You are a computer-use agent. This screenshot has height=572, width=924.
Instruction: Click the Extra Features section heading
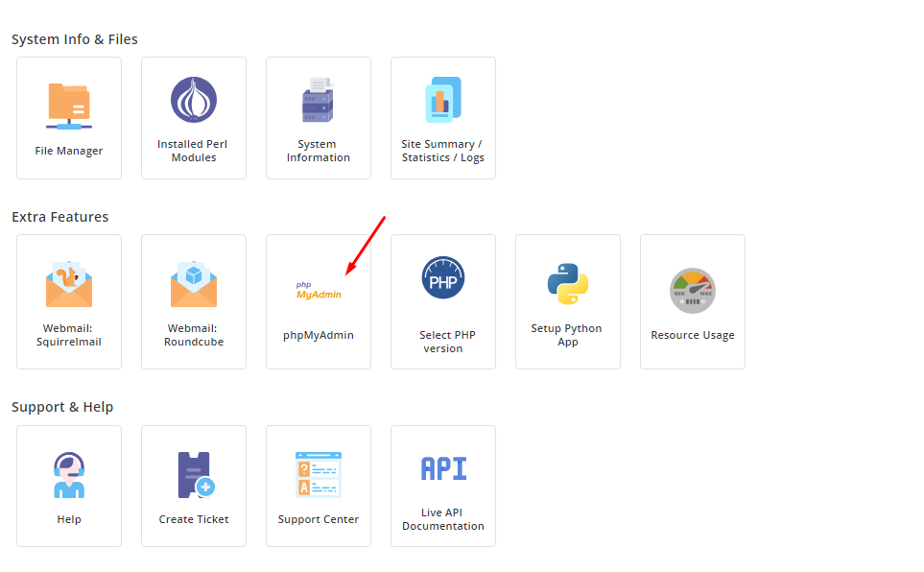62,217
